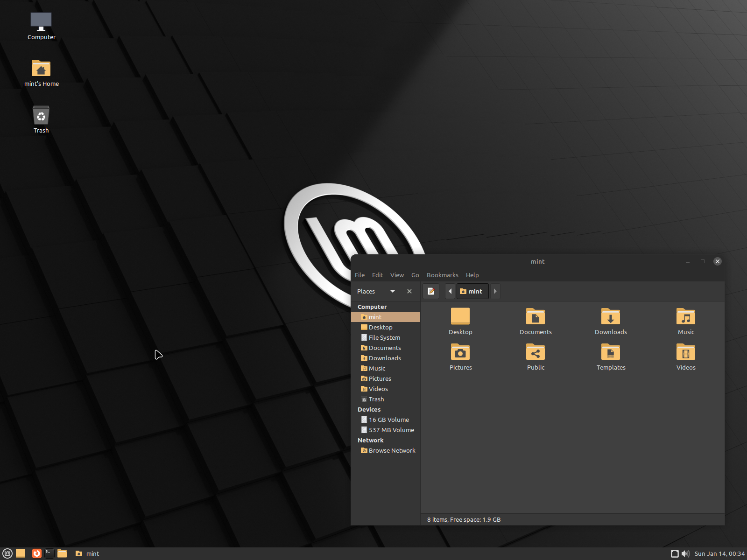Select Trash in the Places sidebar
The image size is (747, 560).
pos(386,399)
